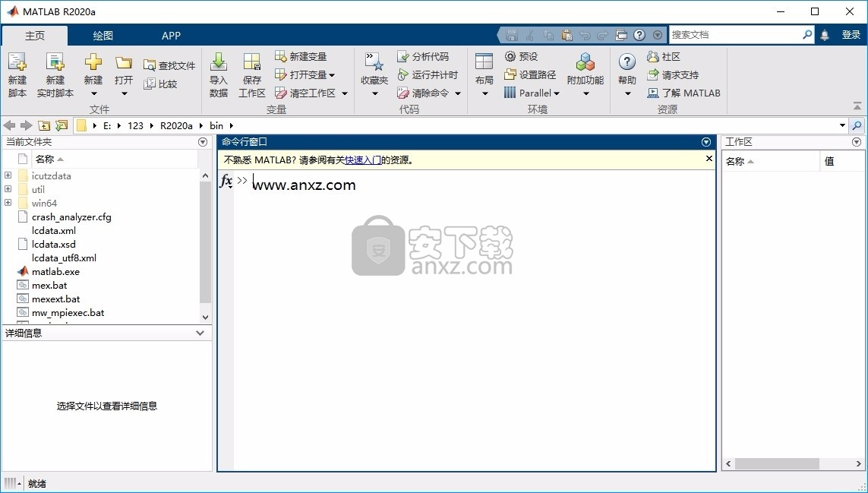Open the 快速入门 link
The width and height of the screenshot is (868, 493).
tap(362, 160)
